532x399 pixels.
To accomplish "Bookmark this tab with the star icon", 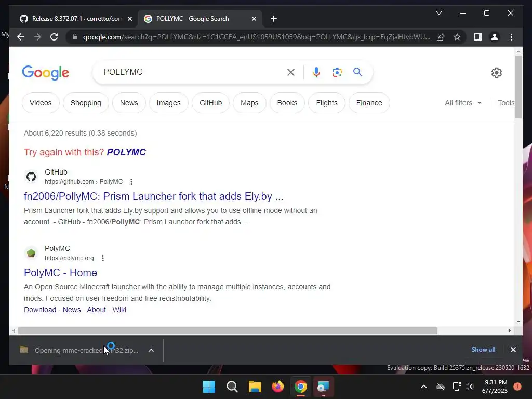I will tap(457, 37).
